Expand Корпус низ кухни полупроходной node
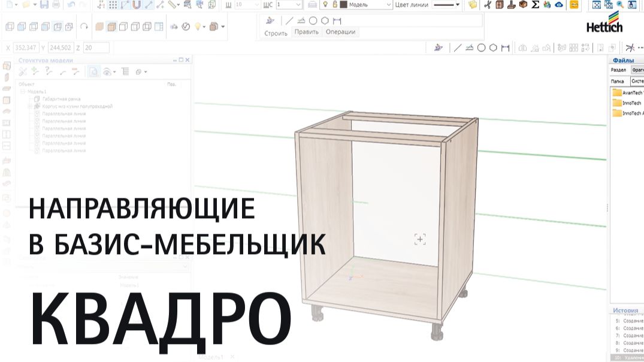644x362 pixels. click(x=29, y=107)
